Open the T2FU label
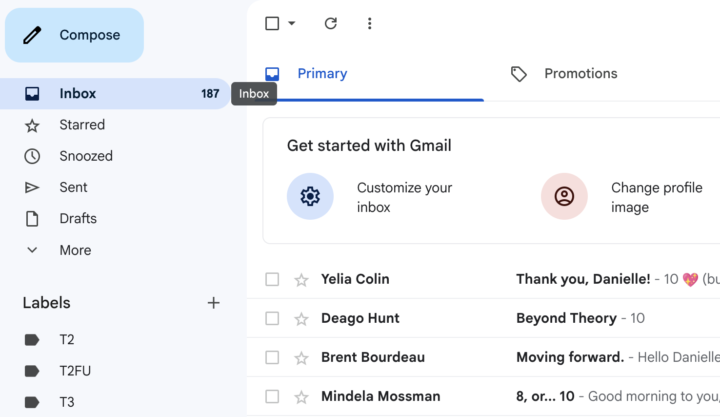This screenshot has width=720, height=417. [x=75, y=371]
